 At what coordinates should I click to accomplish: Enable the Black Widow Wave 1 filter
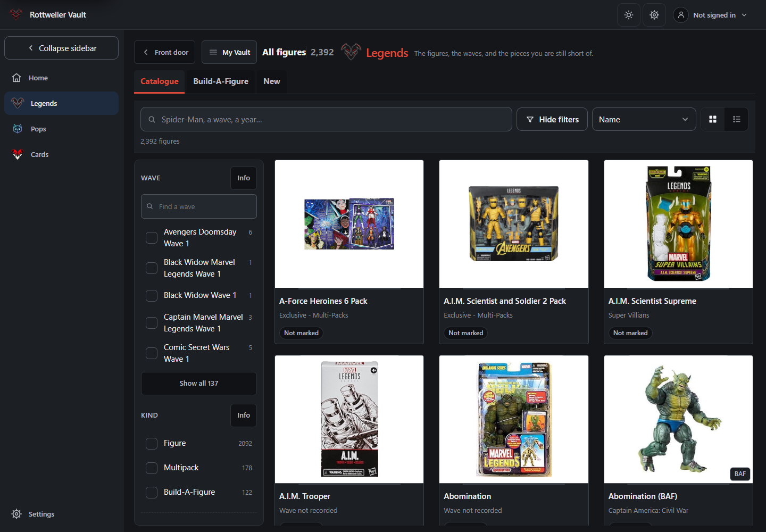click(x=152, y=295)
